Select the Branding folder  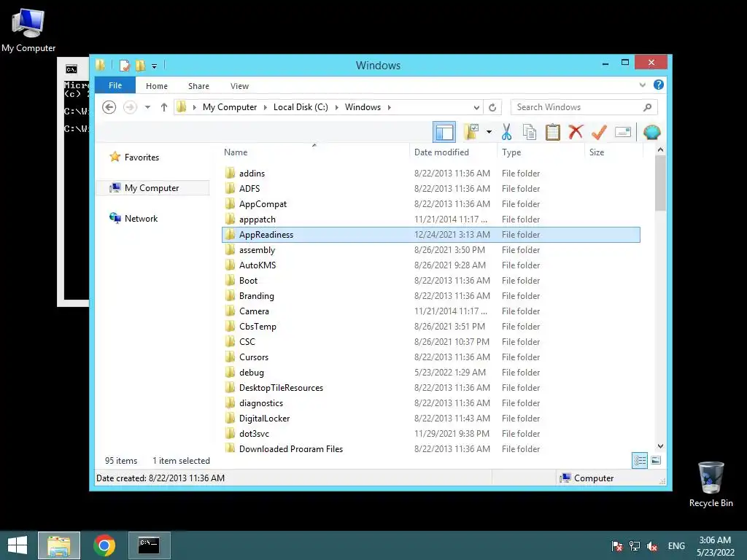[x=431, y=296]
